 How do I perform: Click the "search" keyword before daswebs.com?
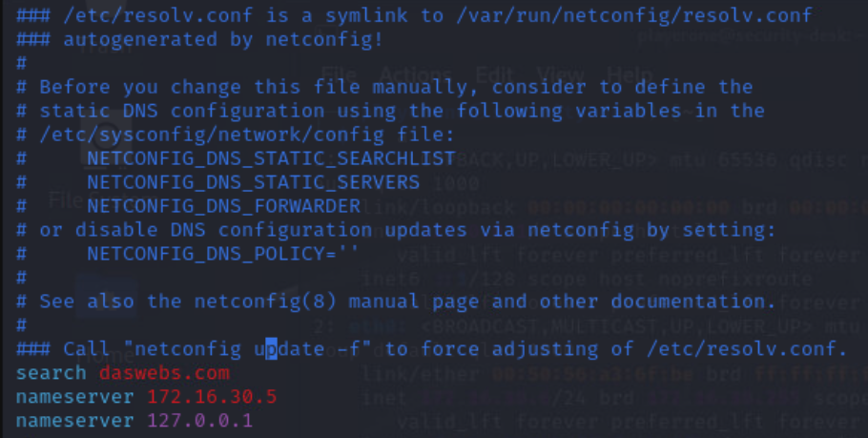pos(51,373)
